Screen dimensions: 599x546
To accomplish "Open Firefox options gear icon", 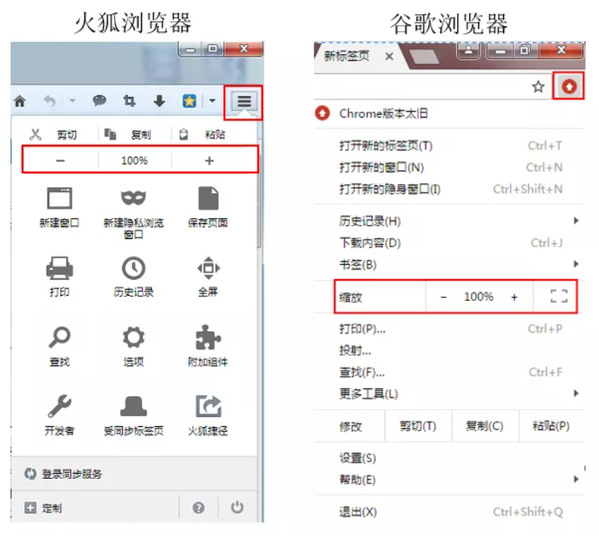I will 133,337.
